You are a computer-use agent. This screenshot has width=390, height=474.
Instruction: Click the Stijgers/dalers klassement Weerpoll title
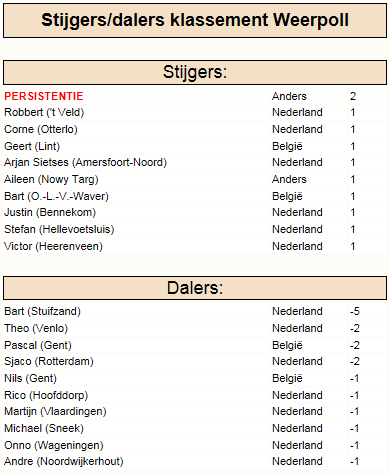(195, 20)
